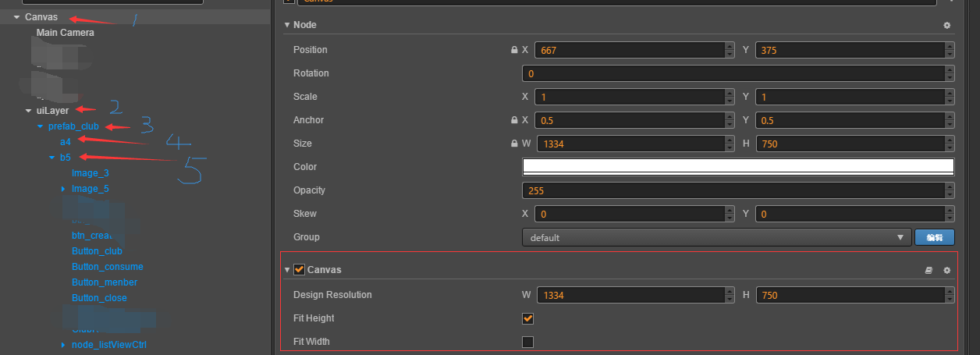The height and width of the screenshot is (355, 980).
Task: Click the lock icon beside Position
Action: pos(513,50)
